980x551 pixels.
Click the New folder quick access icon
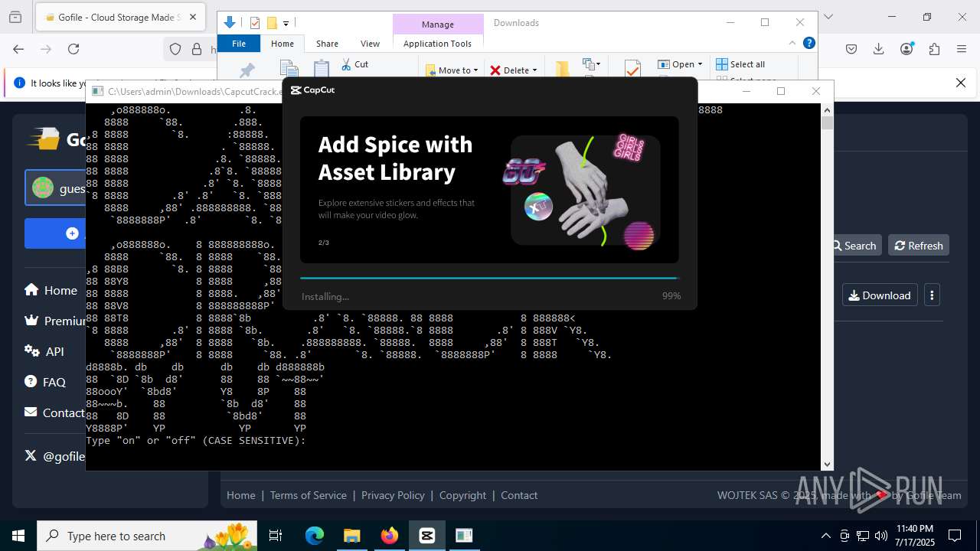coord(272,23)
